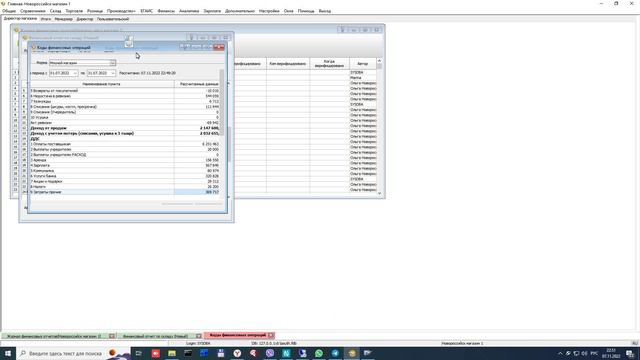Open the Помощь menu
Viewport: 640px width, 360px height.
coord(306,11)
